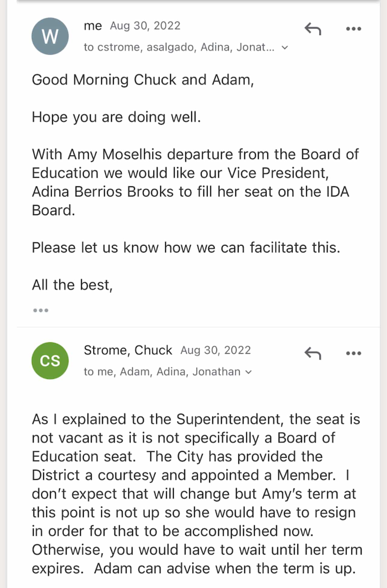Tap 'to me, Adam, Adina, Jonathan' line
This screenshot has height=588, width=387.
tap(162, 372)
